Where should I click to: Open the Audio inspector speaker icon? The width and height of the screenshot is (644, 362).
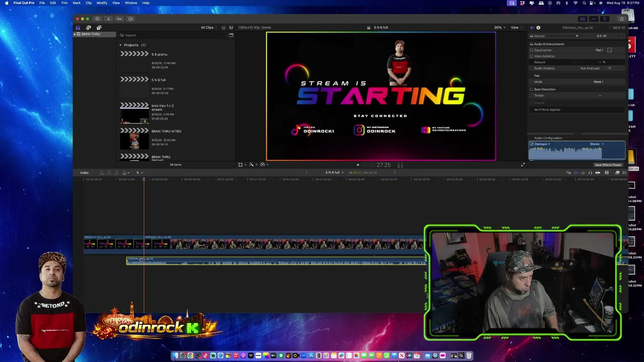click(x=532, y=28)
